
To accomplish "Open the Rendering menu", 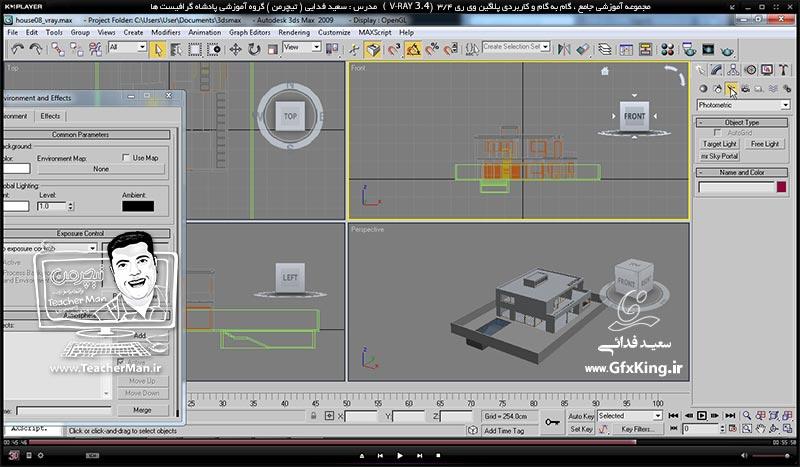I will tap(294, 32).
